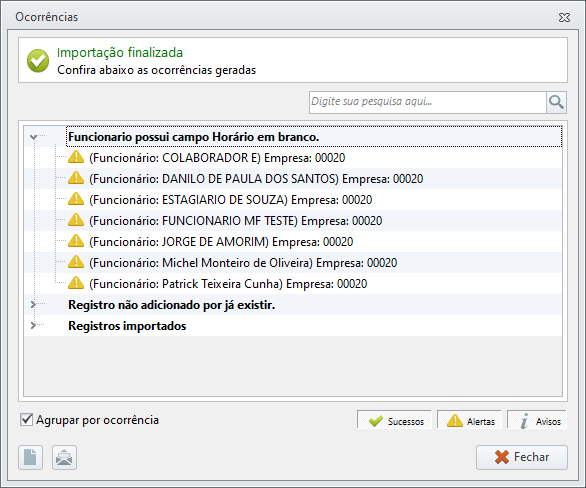Select the FUNCIONARIO MF TESTE entry
This screenshot has height=488, width=586.
point(235,220)
